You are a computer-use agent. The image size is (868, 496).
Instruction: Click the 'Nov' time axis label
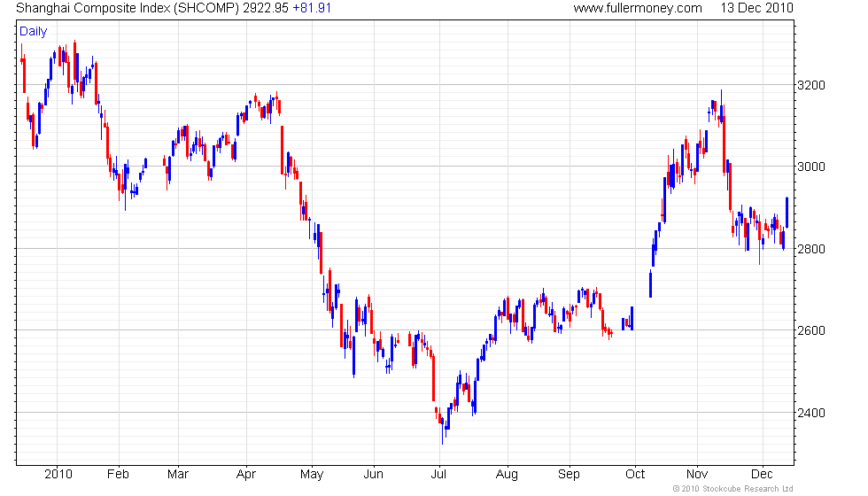click(696, 475)
